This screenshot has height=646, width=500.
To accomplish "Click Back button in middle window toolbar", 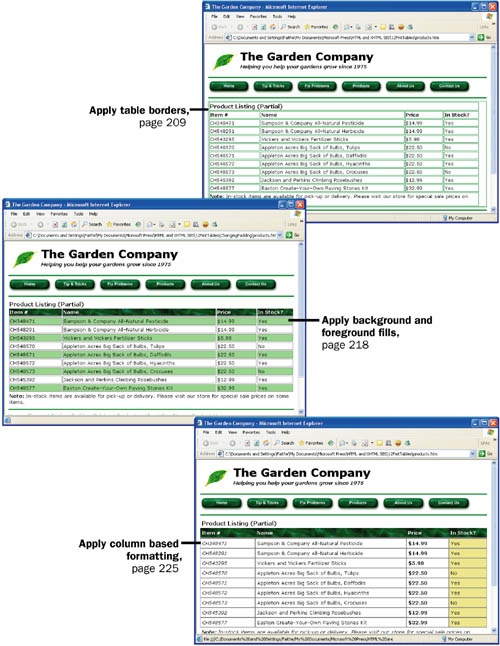I will click(19, 225).
